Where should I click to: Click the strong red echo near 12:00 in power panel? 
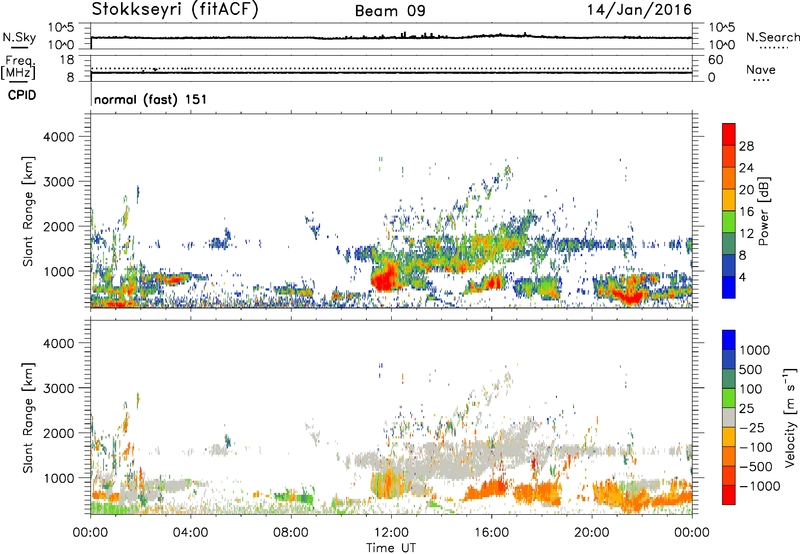[385, 279]
